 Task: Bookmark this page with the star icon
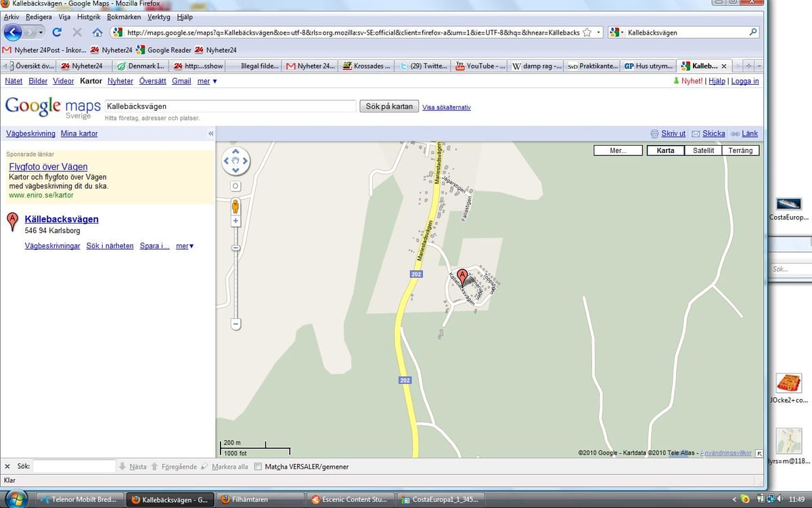(587, 32)
